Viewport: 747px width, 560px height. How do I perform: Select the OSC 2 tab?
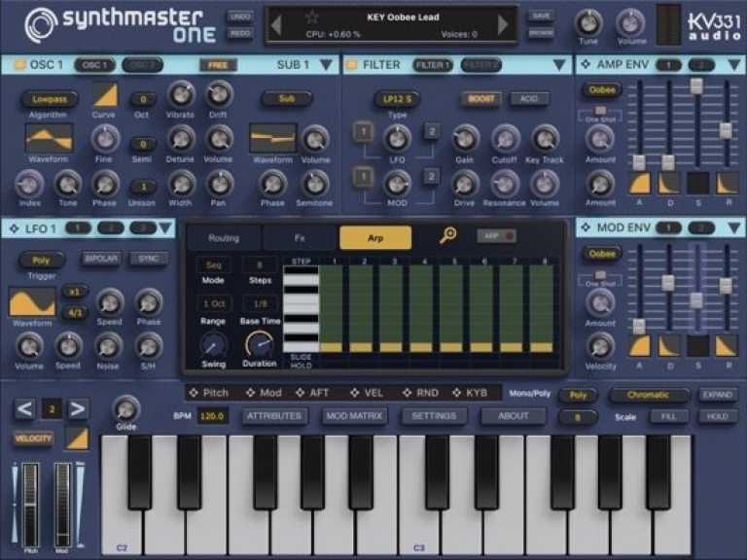(142, 65)
